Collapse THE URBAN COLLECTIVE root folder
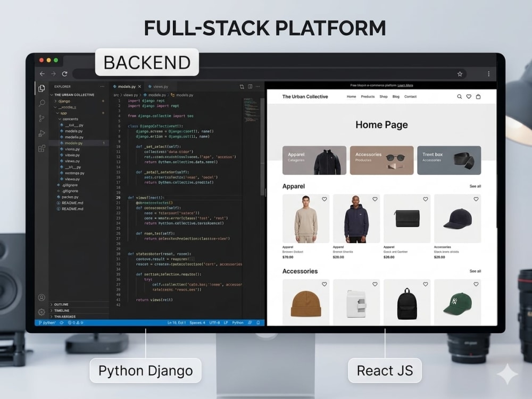 [72, 95]
